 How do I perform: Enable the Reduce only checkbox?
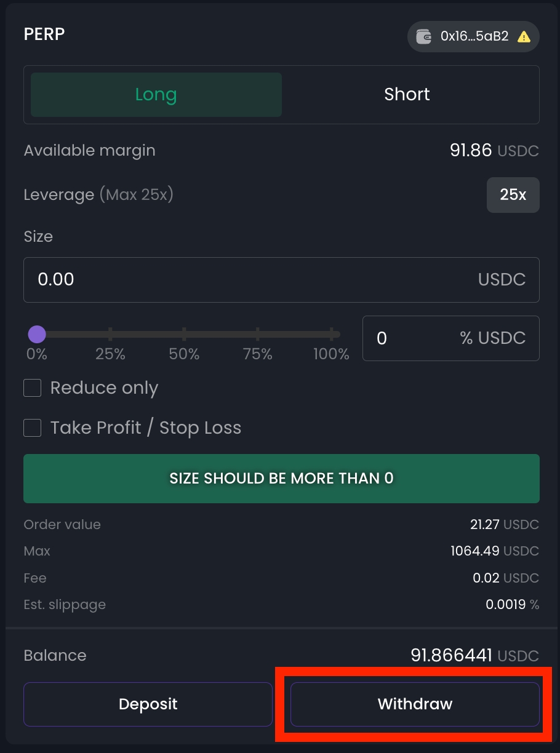[33, 388]
